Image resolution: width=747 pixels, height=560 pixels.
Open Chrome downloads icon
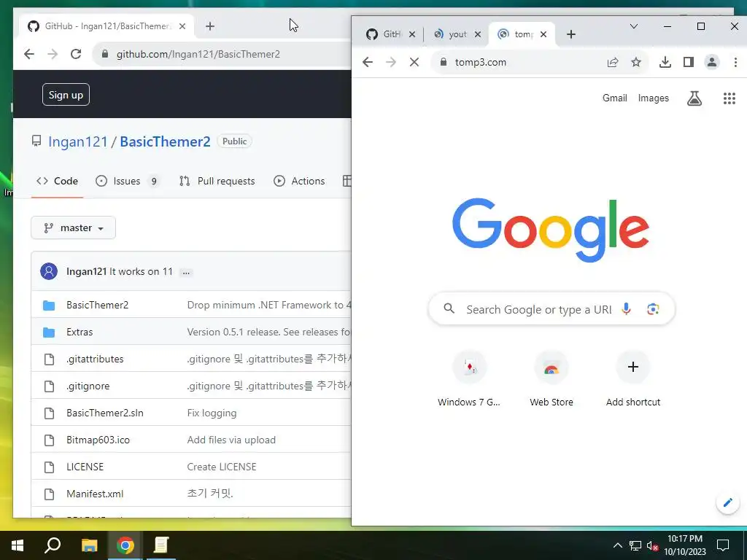(665, 62)
